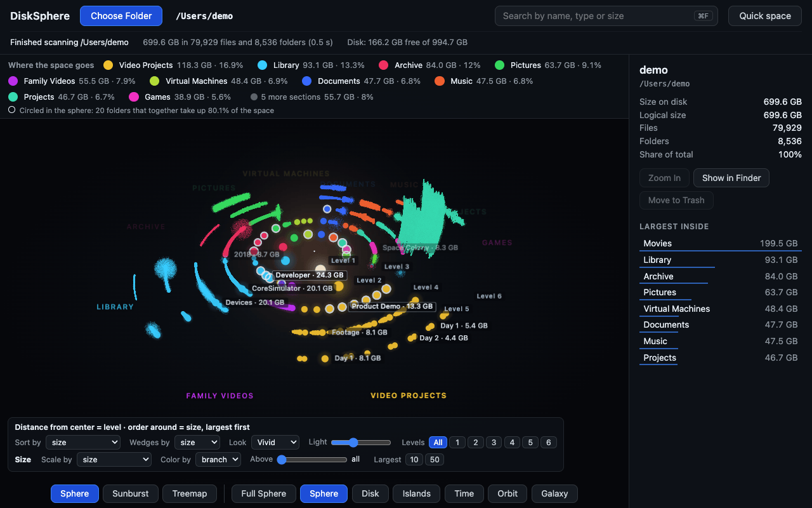Click Show in Finder
Viewport: 812px width, 508px height.
click(x=731, y=178)
